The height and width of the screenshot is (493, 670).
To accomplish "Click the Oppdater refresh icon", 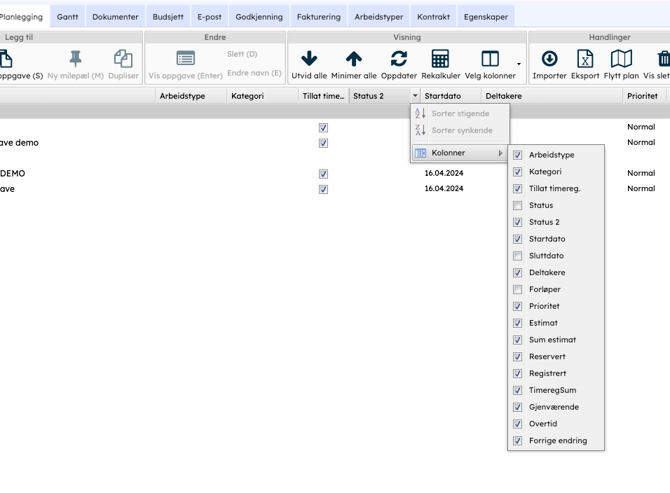I will (399, 59).
